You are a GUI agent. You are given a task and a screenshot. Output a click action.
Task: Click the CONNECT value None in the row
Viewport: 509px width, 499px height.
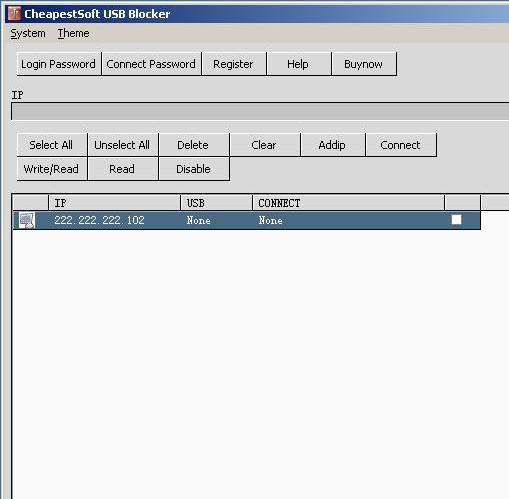(271, 220)
